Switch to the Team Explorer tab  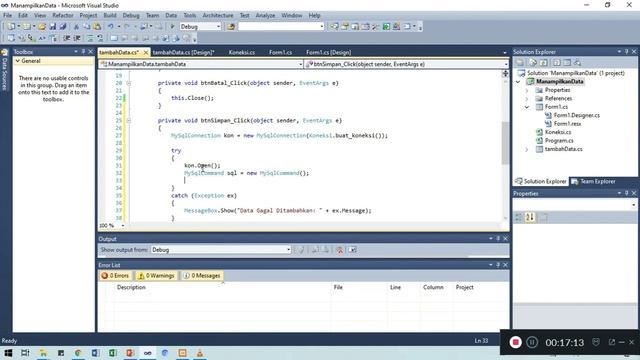tap(594, 182)
